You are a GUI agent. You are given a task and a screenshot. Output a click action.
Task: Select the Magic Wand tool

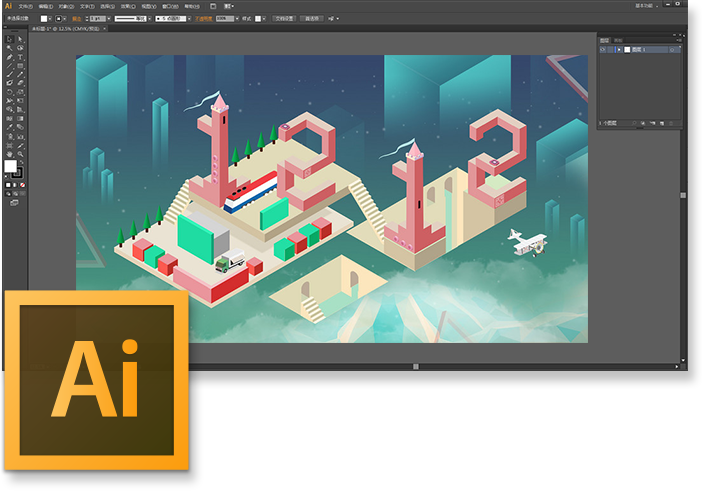(x=9, y=47)
